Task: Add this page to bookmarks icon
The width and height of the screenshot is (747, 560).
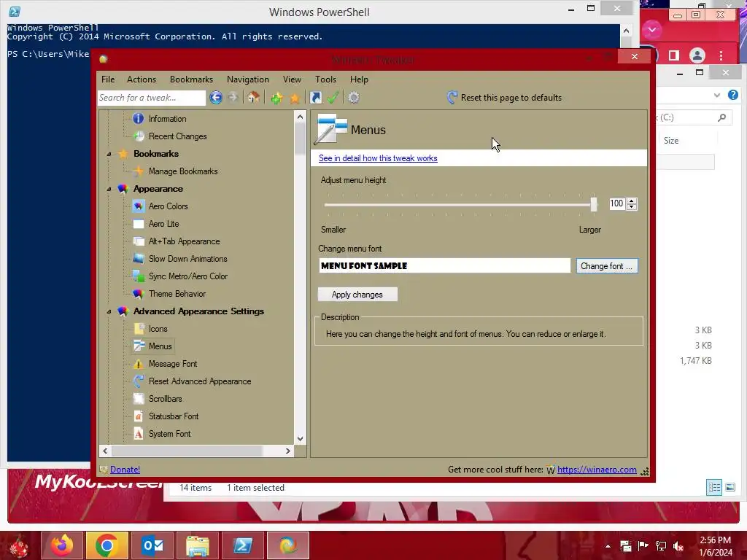Action: tap(276, 98)
